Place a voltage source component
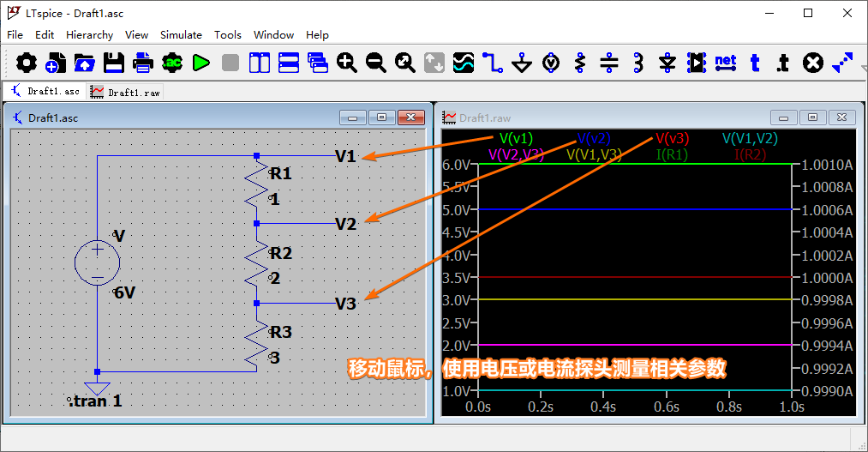Image resolution: width=868 pixels, height=452 pixels. (x=551, y=63)
